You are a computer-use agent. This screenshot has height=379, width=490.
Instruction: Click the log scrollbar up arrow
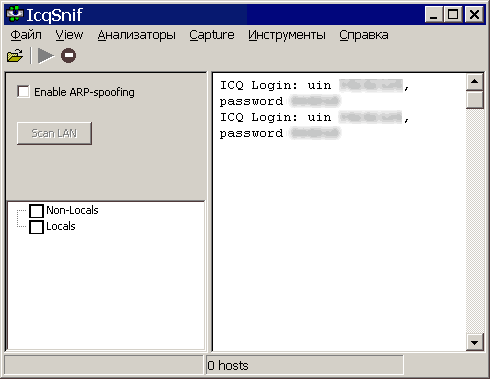point(475,81)
